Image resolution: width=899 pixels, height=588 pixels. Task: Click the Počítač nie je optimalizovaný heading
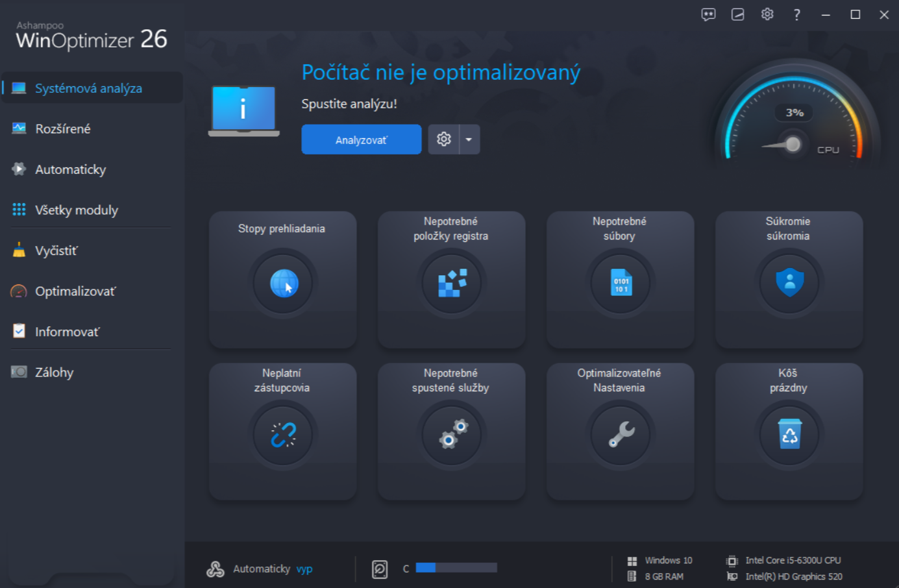tap(441, 72)
